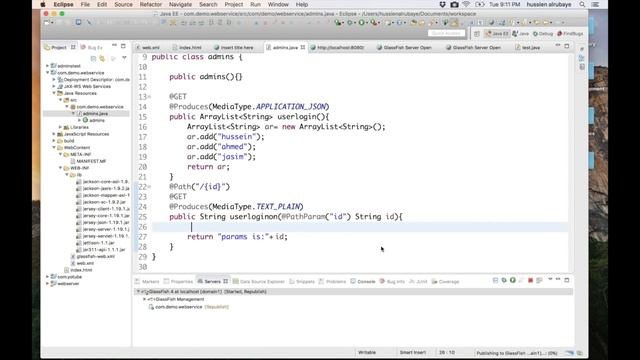Toggle Link with Editor in Project Explorer

tap(102, 58)
